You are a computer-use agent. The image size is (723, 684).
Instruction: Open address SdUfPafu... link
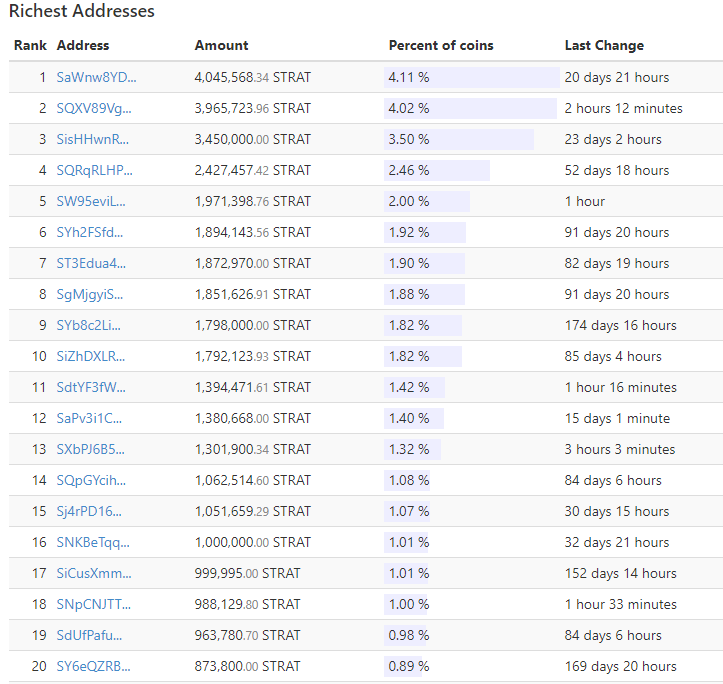[x=89, y=635]
